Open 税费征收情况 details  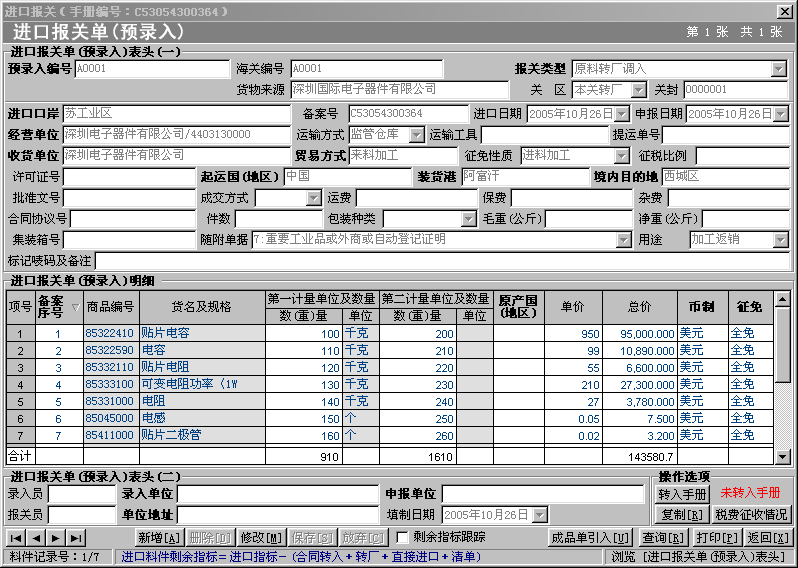coord(752,515)
